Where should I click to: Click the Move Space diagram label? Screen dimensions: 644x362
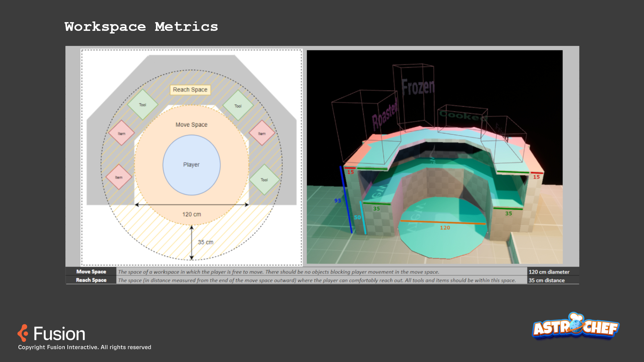[191, 125]
